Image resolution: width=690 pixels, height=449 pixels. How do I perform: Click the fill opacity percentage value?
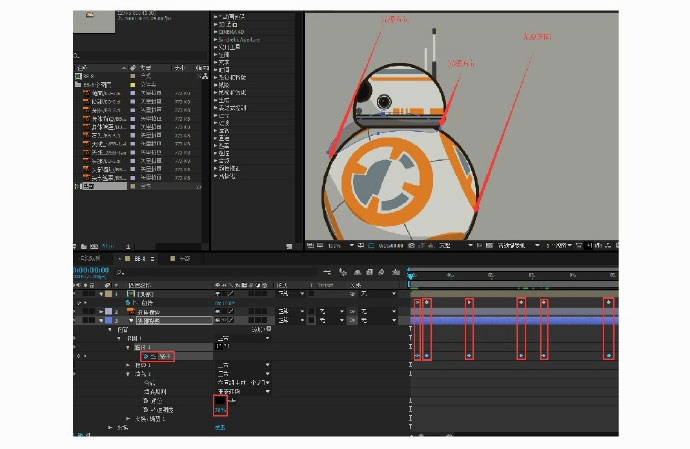click(x=220, y=410)
